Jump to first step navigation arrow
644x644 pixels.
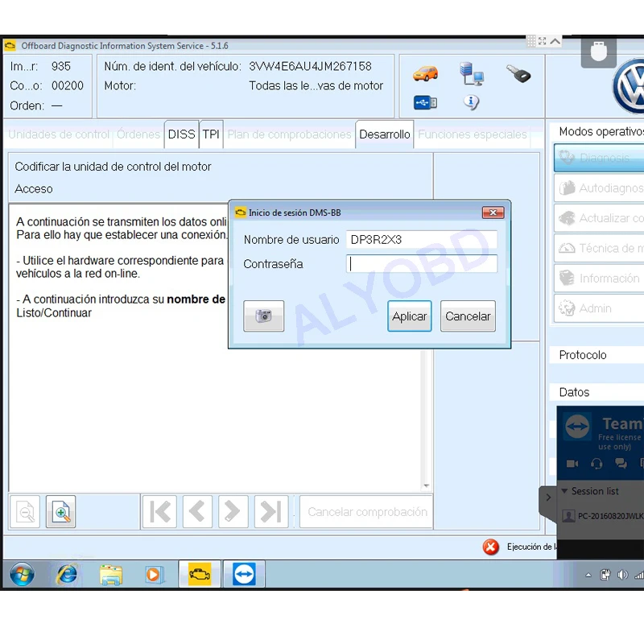tap(159, 512)
